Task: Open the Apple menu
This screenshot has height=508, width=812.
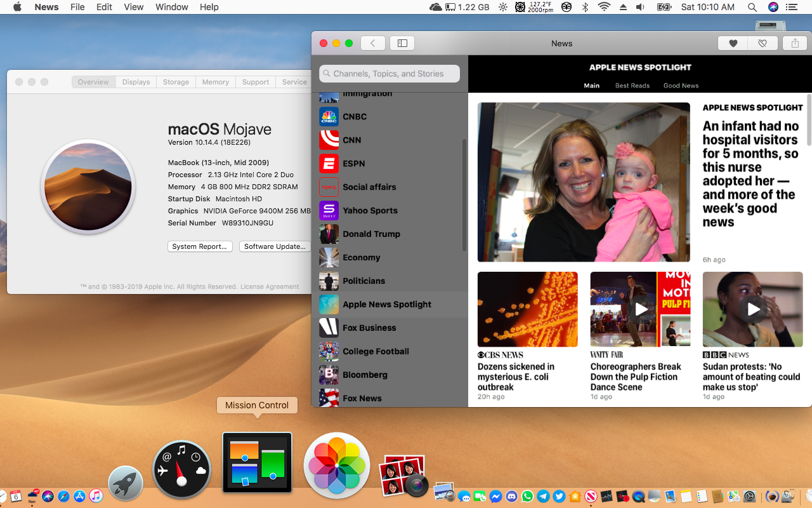Action: [x=17, y=7]
